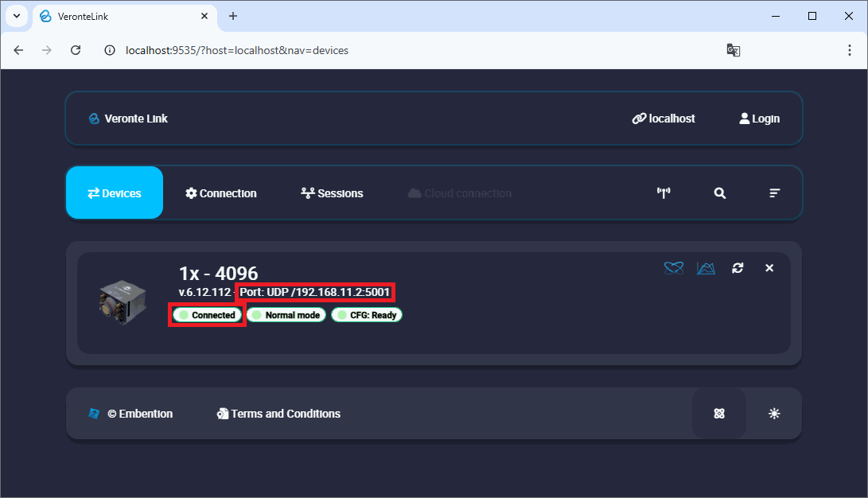
Task: Open the browser tab search dropdown
Action: pyautogui.click(x=16, y=16)
